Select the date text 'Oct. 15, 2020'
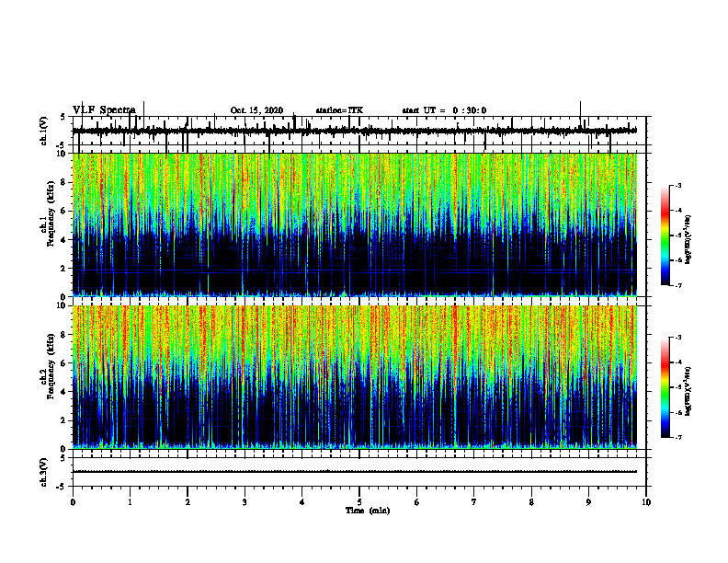Screen dimensions: 728x563 256,110
